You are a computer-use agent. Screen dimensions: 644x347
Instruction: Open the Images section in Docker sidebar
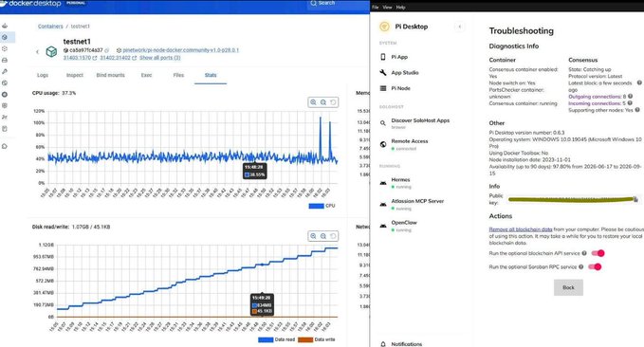pyautogui.click(x=5, y=48)
